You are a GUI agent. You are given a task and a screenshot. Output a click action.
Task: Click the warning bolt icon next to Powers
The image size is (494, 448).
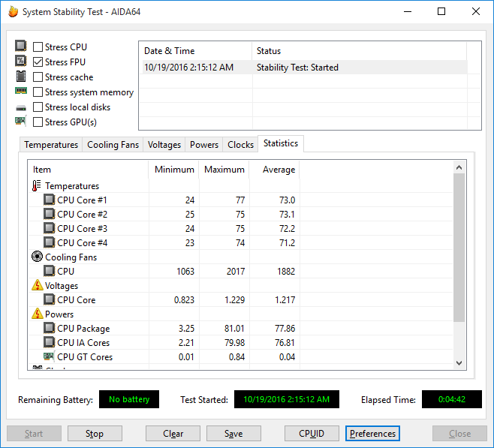tap(38, 314)
